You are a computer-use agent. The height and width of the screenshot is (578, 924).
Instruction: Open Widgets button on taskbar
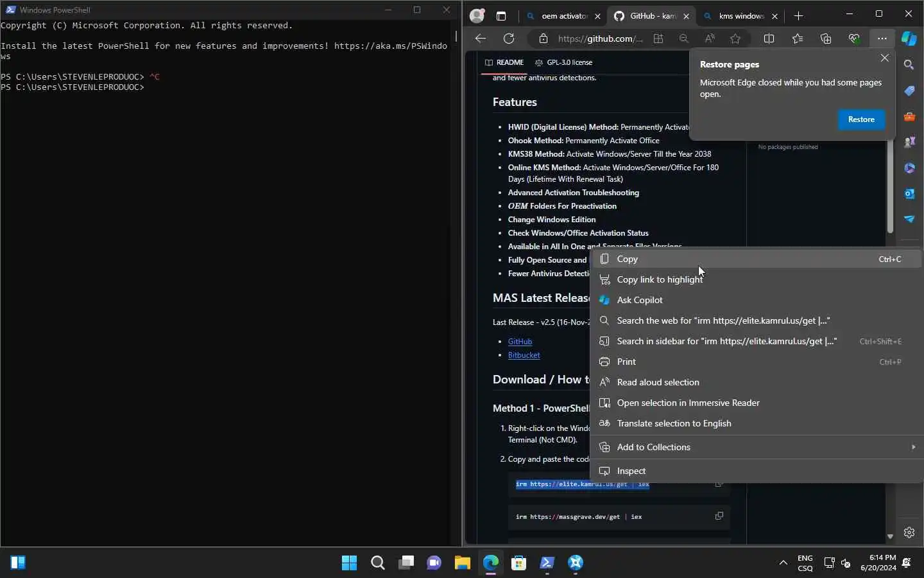(18, 563)
